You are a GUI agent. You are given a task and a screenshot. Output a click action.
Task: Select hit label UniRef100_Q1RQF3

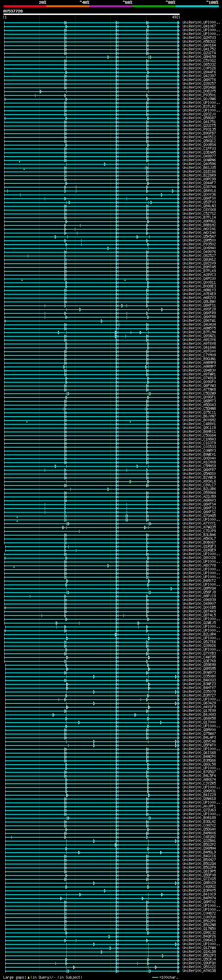199,546
